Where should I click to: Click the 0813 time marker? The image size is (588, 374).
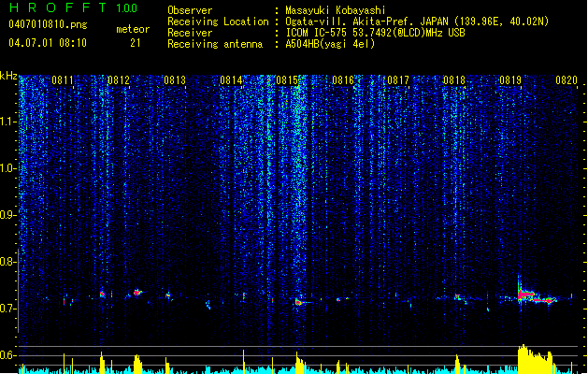point(175,80)
